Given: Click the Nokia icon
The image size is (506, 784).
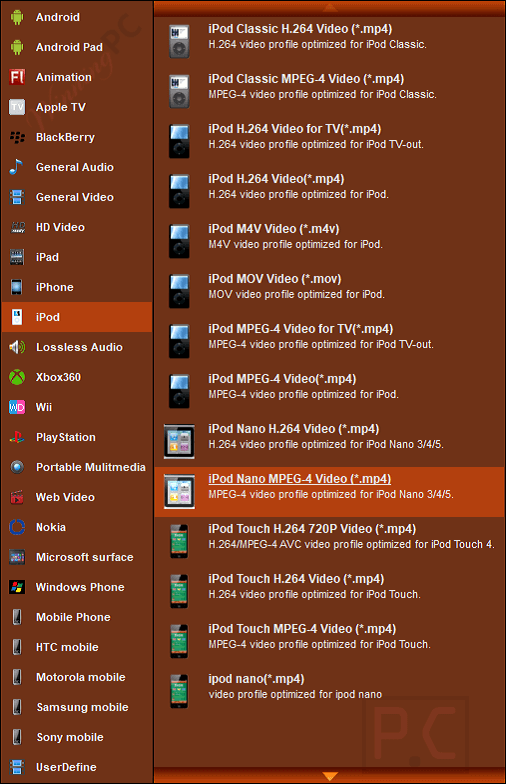Looking at the screenshot, I should pyautogui.click(x=17, y=527).
